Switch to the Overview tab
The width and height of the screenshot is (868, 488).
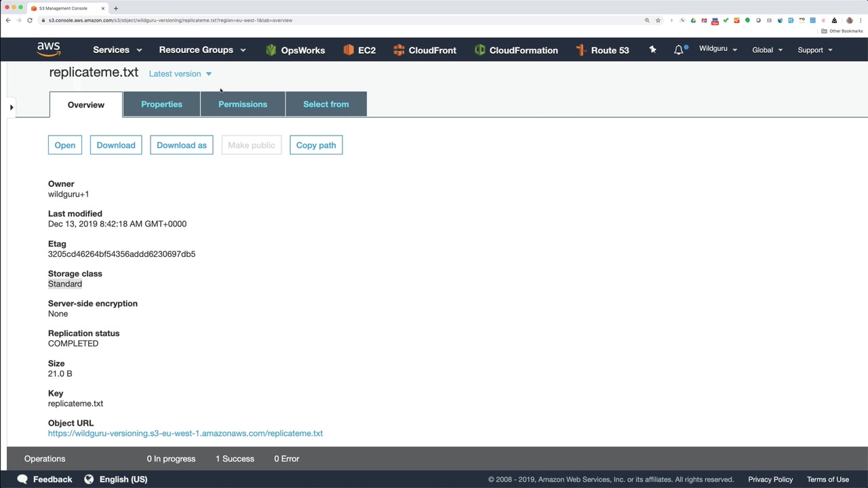(86, 105)
